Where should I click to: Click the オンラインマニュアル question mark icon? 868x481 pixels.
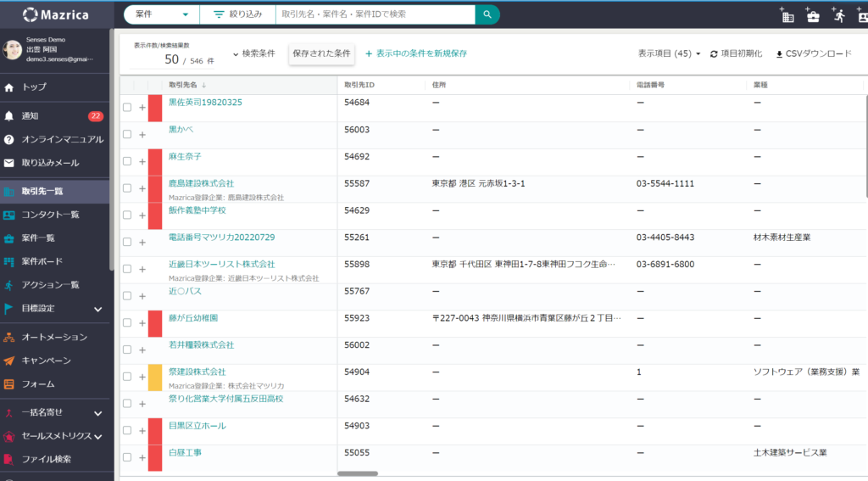point(9,139)
